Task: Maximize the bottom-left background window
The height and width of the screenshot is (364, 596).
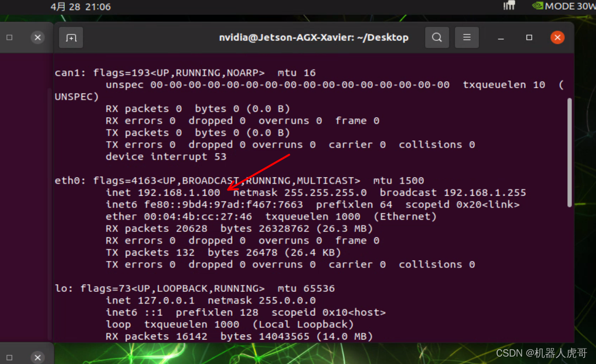Action: point(10,357)
